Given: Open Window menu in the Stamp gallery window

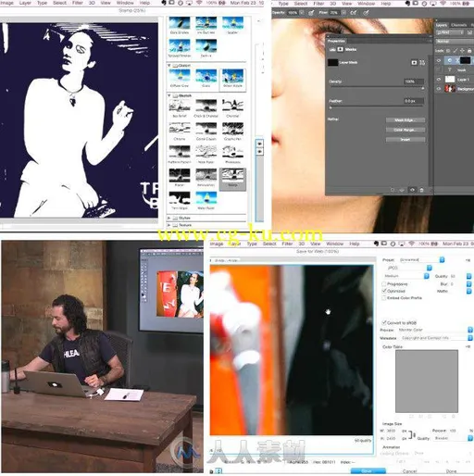Looking at the screenshot, I should coord(125,3).
